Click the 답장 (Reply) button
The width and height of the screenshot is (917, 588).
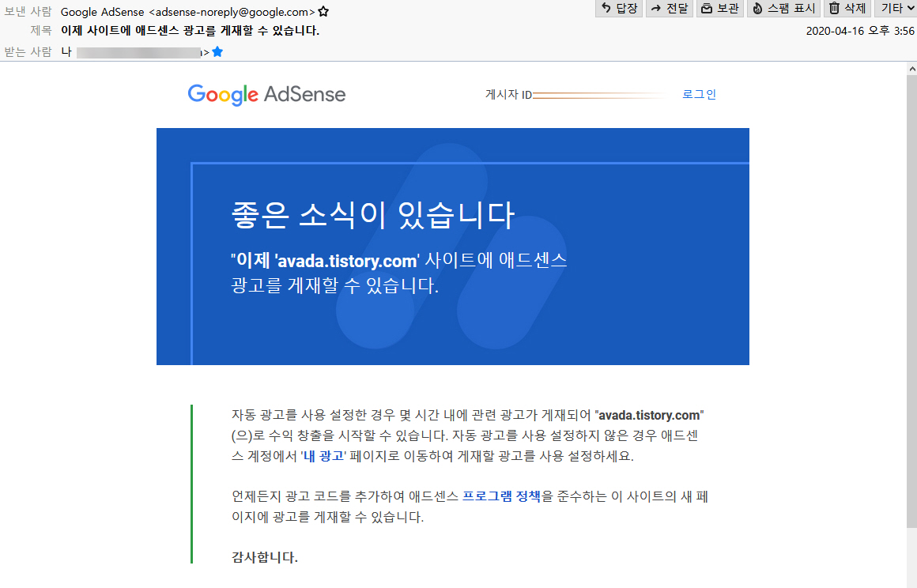click(x=619, y=8)
